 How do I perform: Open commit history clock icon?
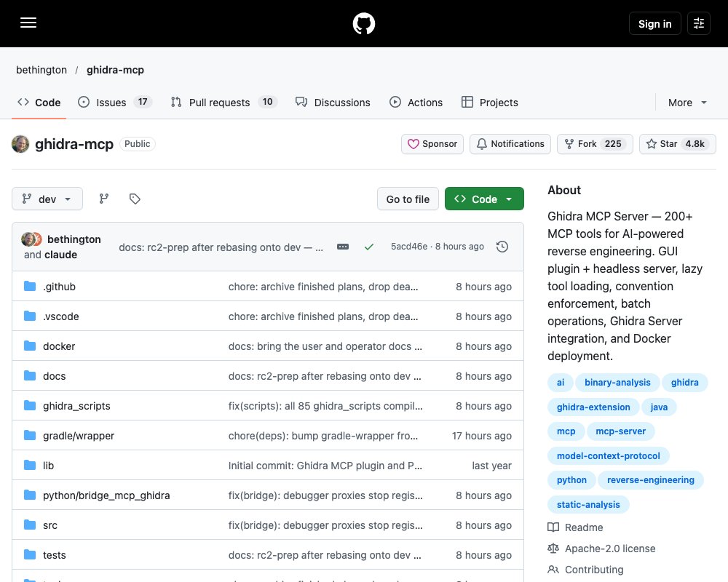(x=502, y=247)
